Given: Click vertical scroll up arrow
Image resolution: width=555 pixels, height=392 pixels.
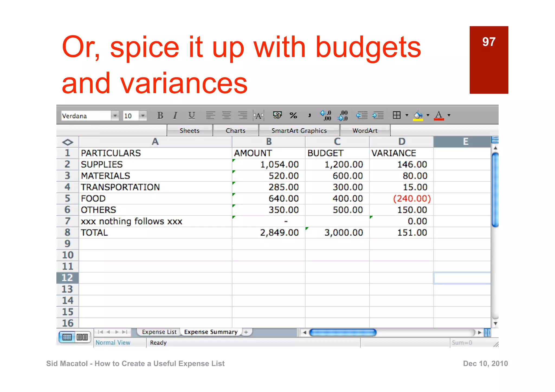Looking at the screenshot, I should point(495,148).
